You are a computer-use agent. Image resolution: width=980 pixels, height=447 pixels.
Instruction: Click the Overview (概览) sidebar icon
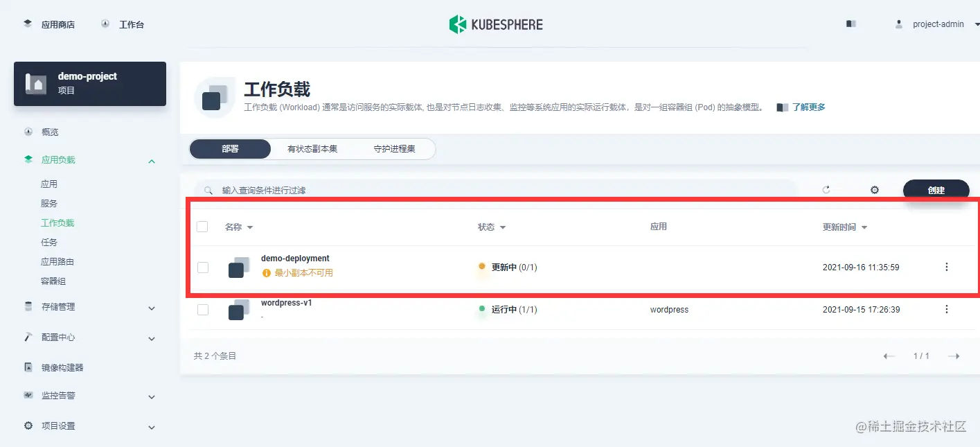click(x=28, y=132)
